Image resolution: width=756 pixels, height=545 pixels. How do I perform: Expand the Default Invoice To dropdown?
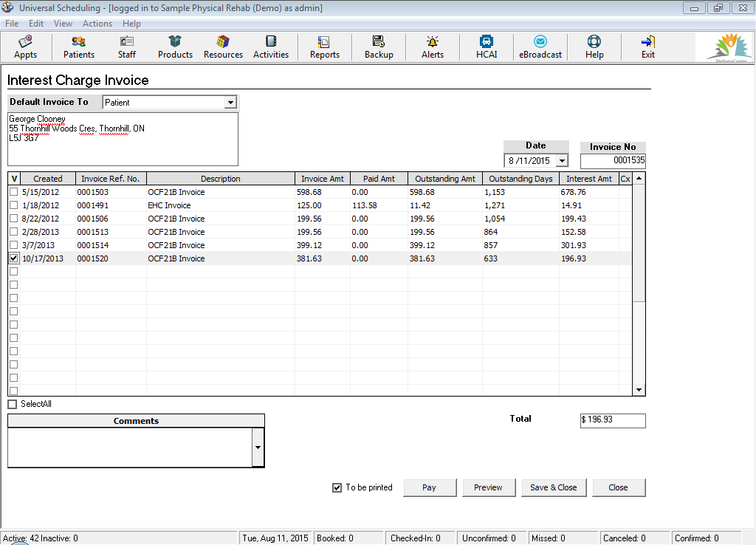click(x=230, y=102)
